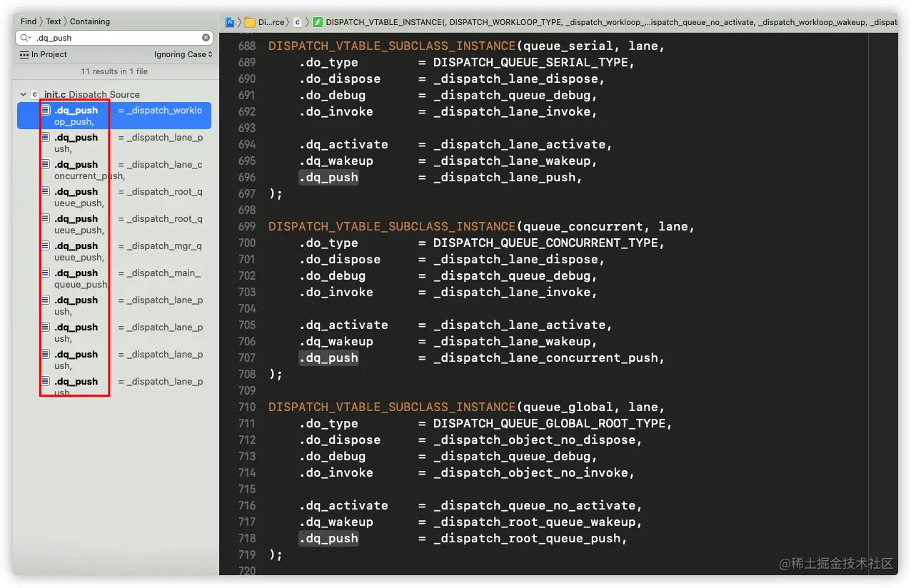
Task: Click line number 696 in the gutter
Action: click(247, 178)
